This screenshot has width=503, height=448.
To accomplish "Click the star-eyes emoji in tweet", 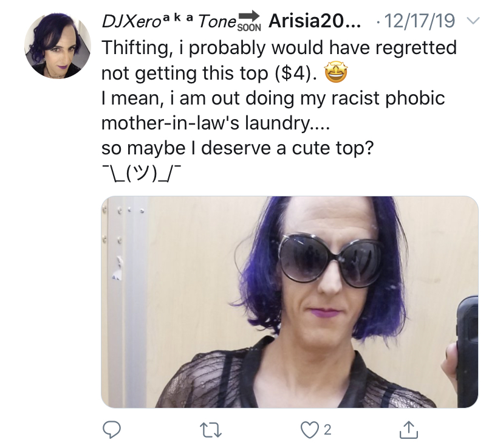I will 335,73.
